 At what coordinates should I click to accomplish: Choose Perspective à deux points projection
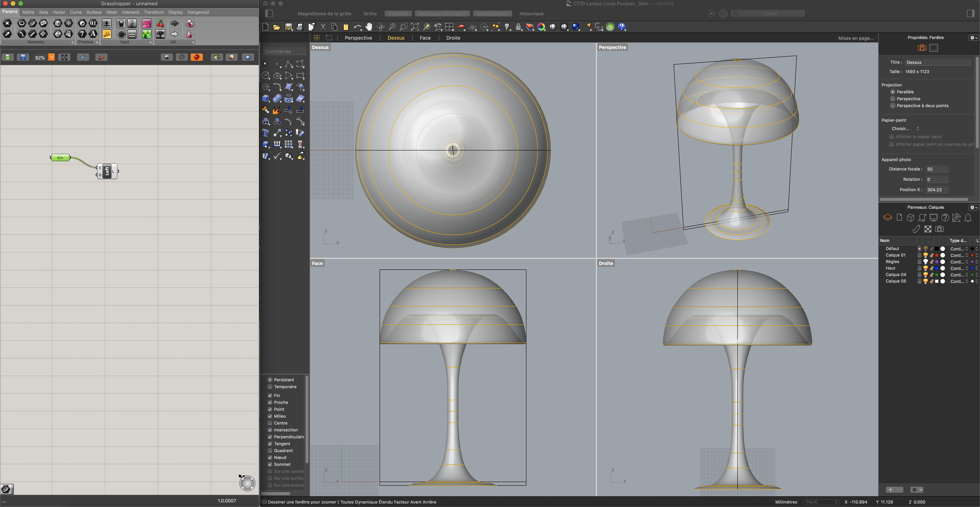[893, 105]
